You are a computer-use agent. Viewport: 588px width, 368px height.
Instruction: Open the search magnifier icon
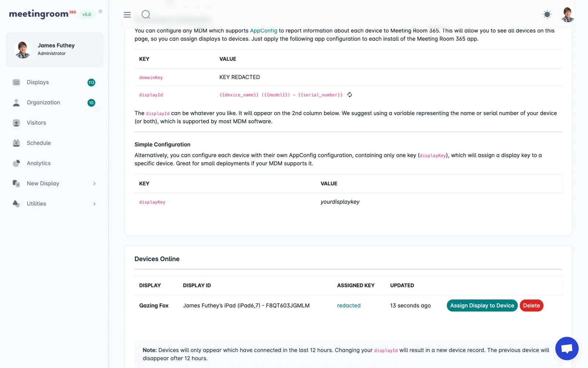pos(146,14)
